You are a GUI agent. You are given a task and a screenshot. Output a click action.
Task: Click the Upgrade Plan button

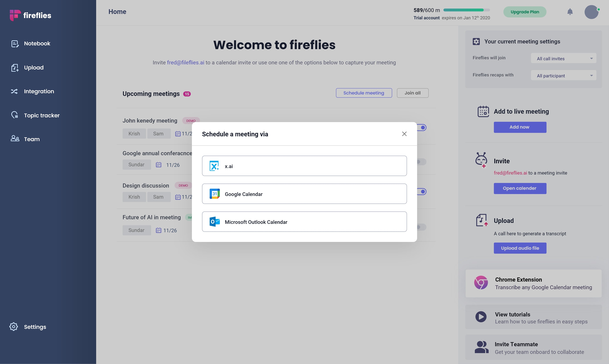[525, 12]
